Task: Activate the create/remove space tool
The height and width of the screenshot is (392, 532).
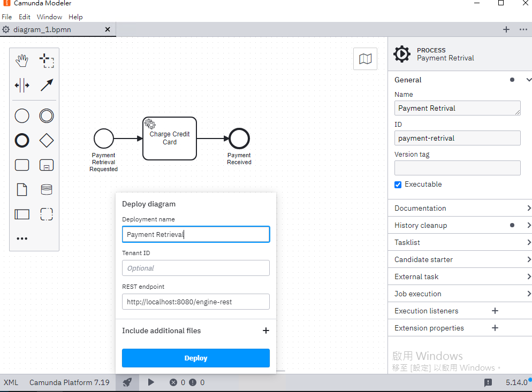Action: (x=22, y=85)
